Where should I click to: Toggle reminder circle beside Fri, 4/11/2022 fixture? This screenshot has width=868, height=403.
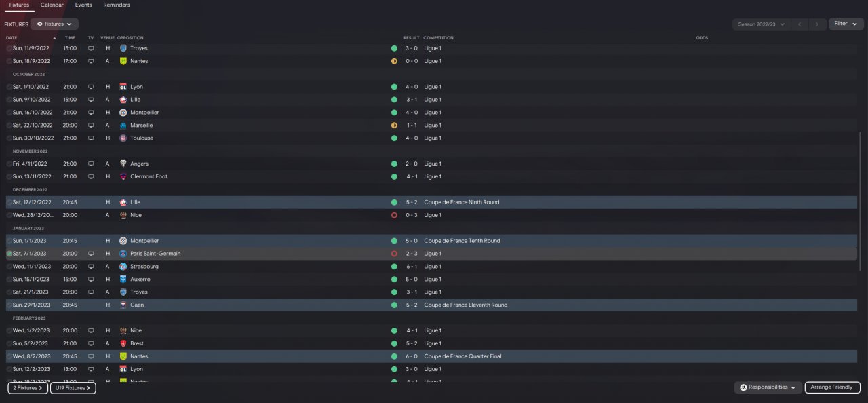coord(9,164)
